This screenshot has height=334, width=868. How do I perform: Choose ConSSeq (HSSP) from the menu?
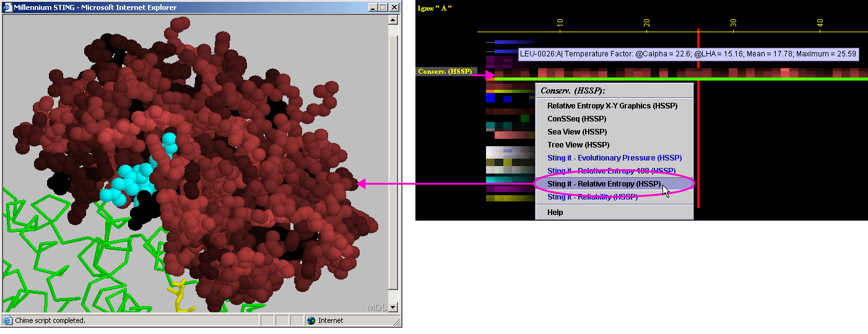[x=576, y=119]
